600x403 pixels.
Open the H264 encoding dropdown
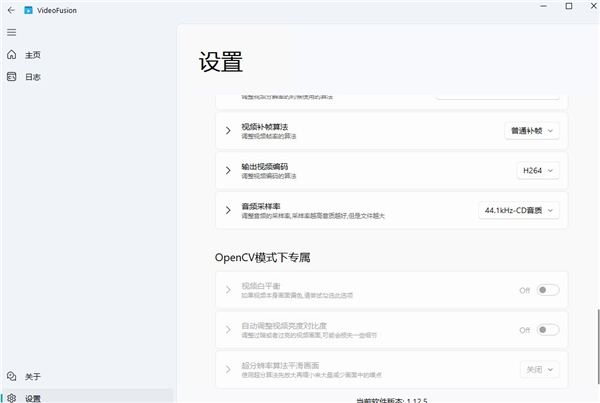click(x=538, y=171)
